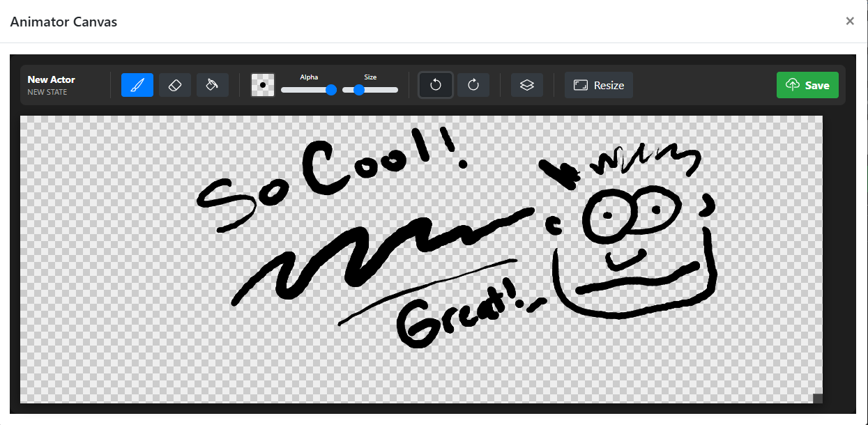Click the Resize canvas button
Image resolution: width=868 pixels, height=425 pixels.
point(599,85)
